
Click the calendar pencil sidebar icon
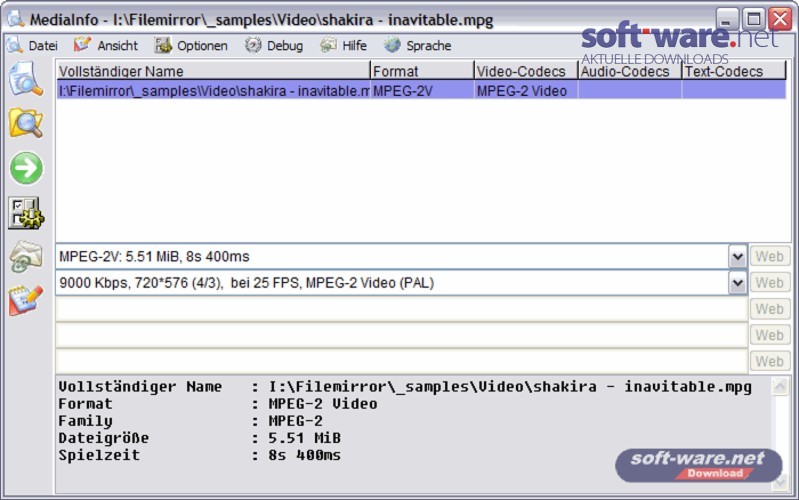pos(26,300)
